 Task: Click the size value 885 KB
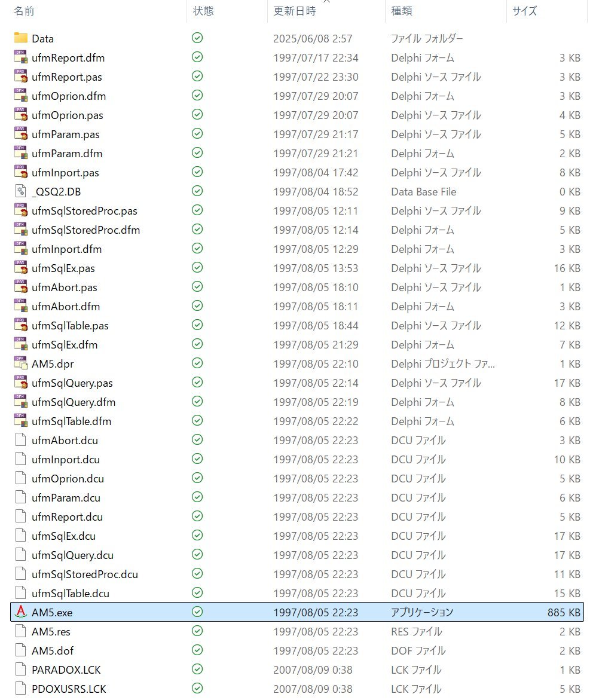(x=564, y=613)
